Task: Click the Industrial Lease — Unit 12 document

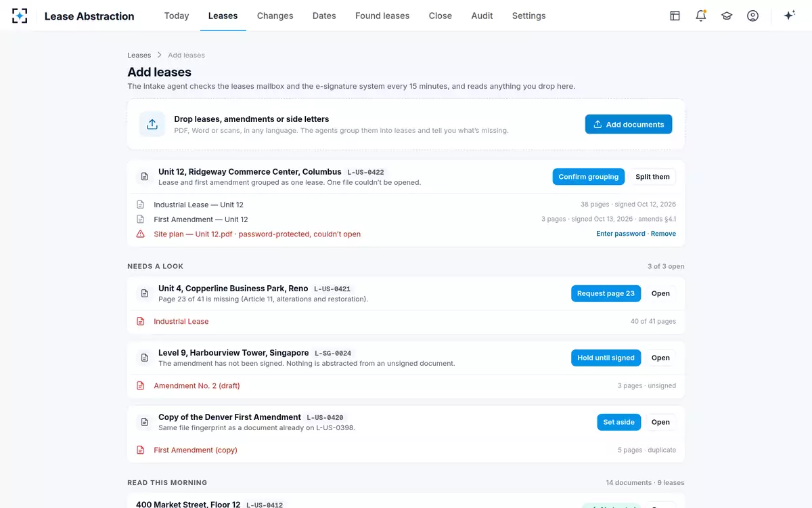Action: click(198, 205)
